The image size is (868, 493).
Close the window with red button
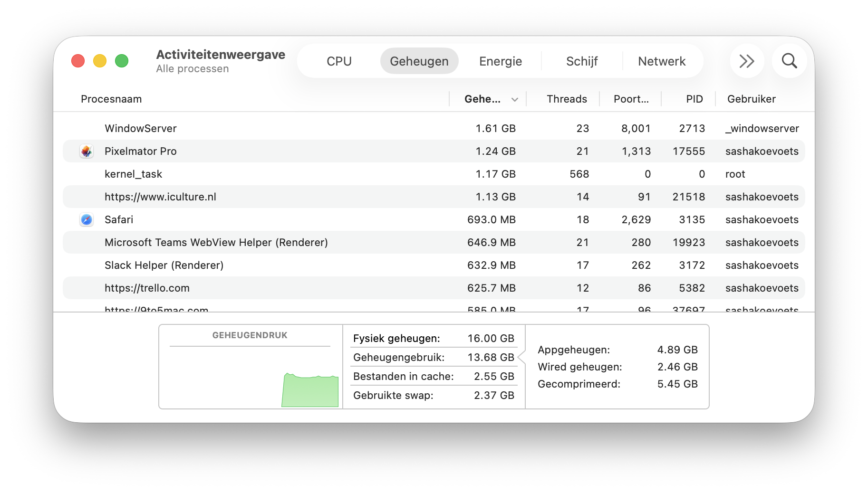[x=78, y=61]
